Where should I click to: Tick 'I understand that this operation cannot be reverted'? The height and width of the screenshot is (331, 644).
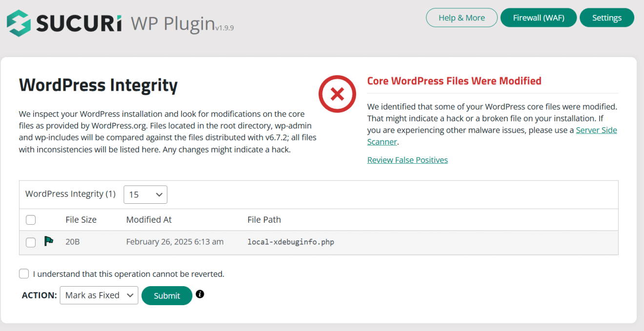(x=24, y=273)
